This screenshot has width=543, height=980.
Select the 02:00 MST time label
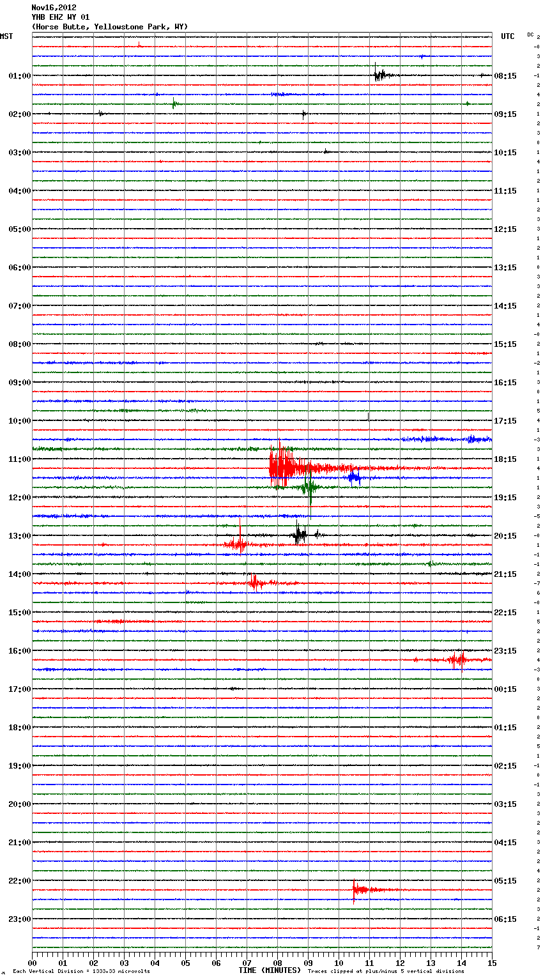tap(20, 114)
